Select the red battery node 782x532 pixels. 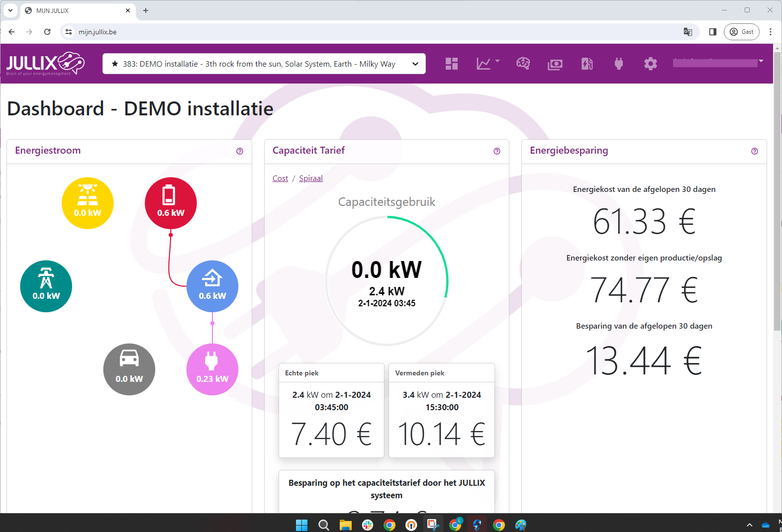tap(171, 203)
